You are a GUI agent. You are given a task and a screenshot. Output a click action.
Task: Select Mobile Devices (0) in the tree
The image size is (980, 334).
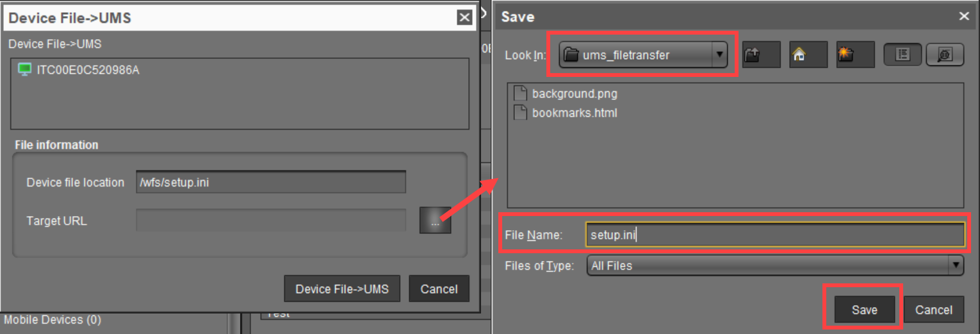53,320
